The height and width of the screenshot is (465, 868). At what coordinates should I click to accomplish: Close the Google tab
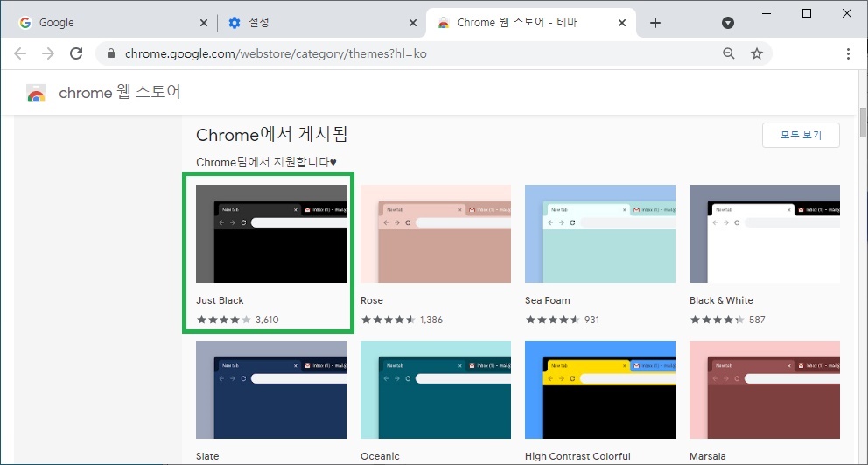(x=204, y=23)
